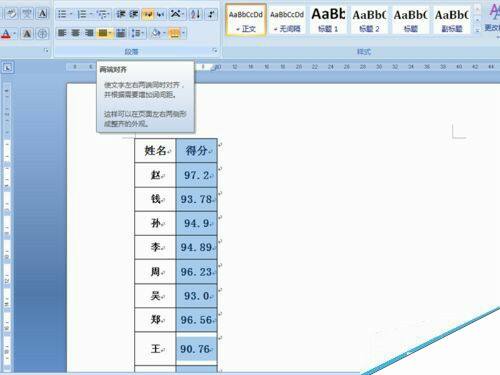Click the cell containing 96.56
This screenshot has height=375, width=500.
click(197, 320)
